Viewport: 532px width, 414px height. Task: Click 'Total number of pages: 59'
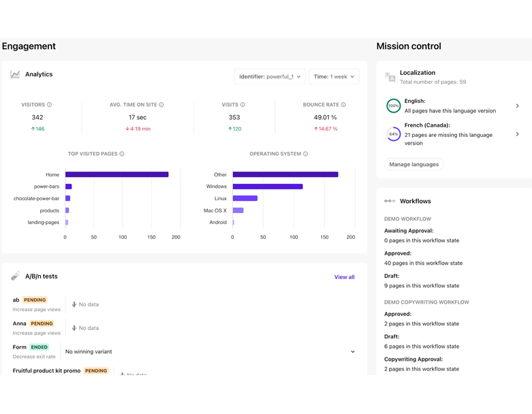[x=433, y=82]
